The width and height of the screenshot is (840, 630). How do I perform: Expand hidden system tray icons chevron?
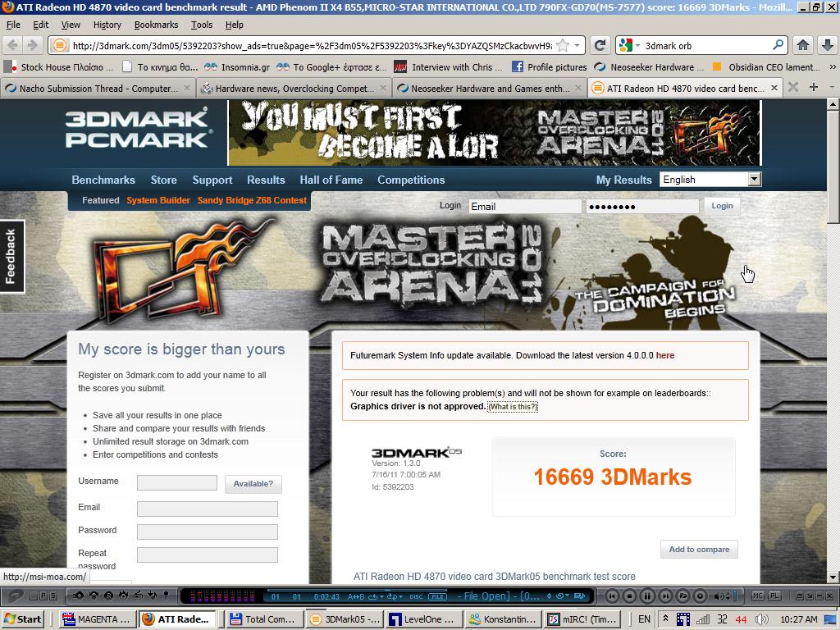pos(666,619)
